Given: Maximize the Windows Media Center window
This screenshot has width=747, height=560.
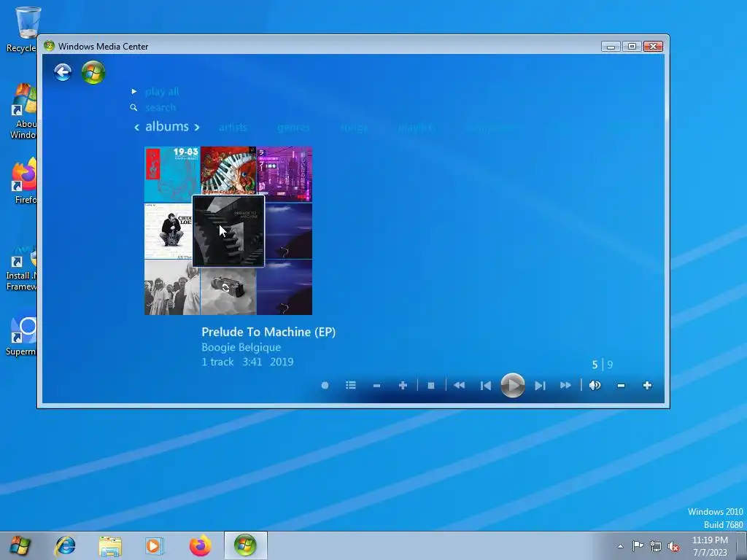Looking at the screenshot, I should [x=632, y=46].
